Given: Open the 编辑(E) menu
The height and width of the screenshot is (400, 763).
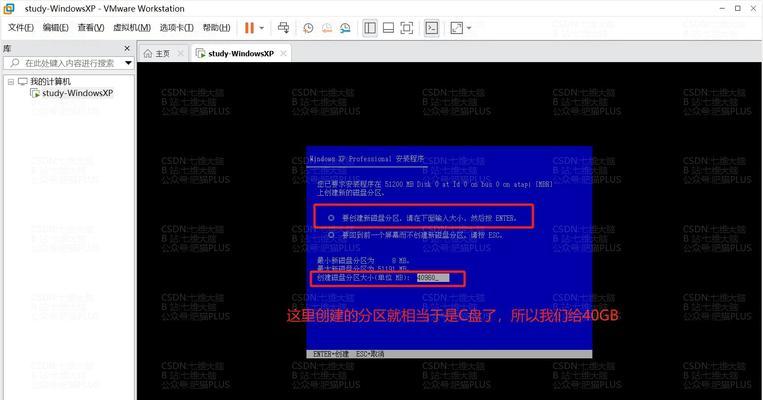Looking at the screenshot, I should click(55, 28).
